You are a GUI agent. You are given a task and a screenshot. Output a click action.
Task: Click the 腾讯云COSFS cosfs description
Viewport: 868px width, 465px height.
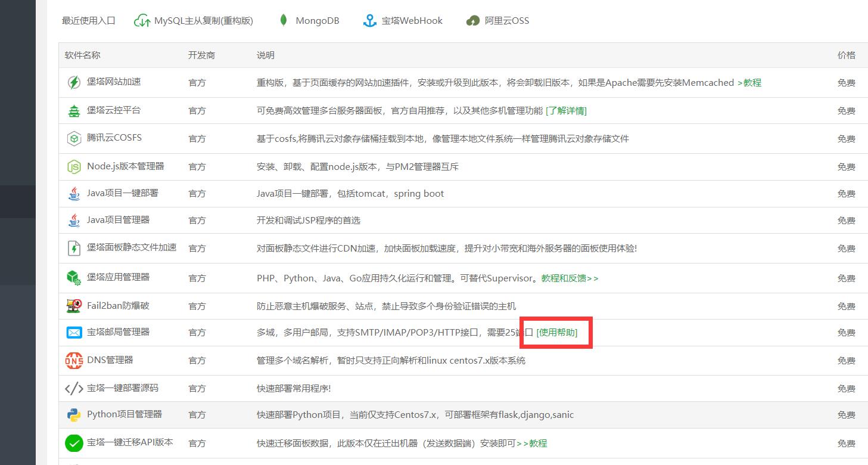(x=443, y=139)
